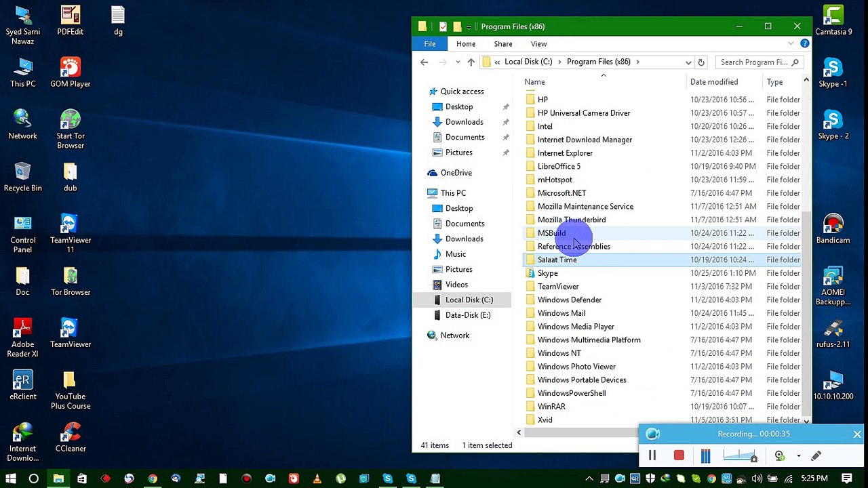Open the webcam option in recorder panel
868x488 pixels.
coord(780,455)
